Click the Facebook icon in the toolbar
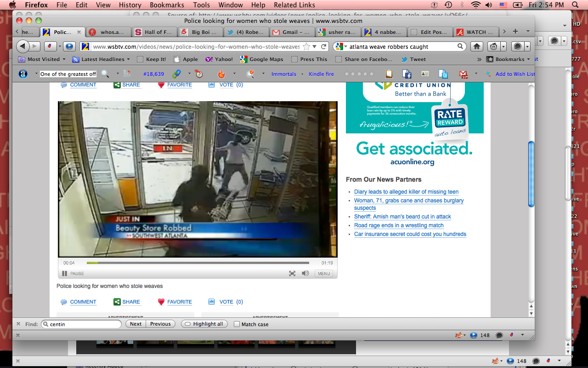 pos(407,74)
